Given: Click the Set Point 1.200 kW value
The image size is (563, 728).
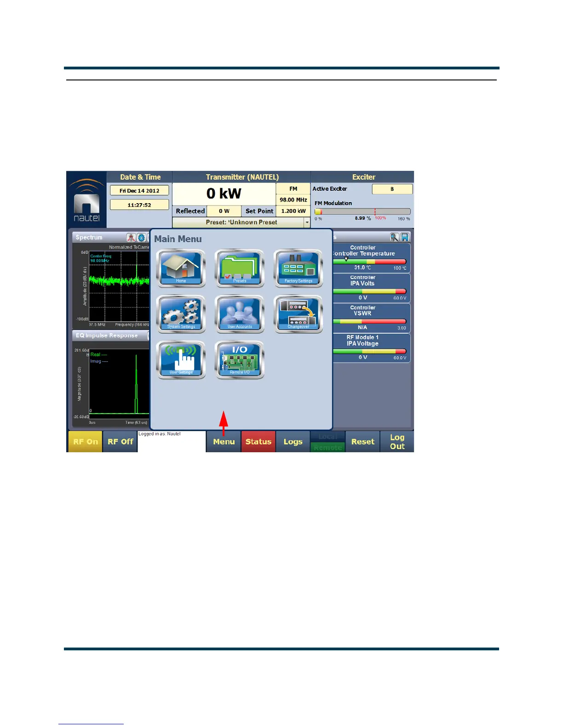Looking at the screenshot, I should 293,211.
